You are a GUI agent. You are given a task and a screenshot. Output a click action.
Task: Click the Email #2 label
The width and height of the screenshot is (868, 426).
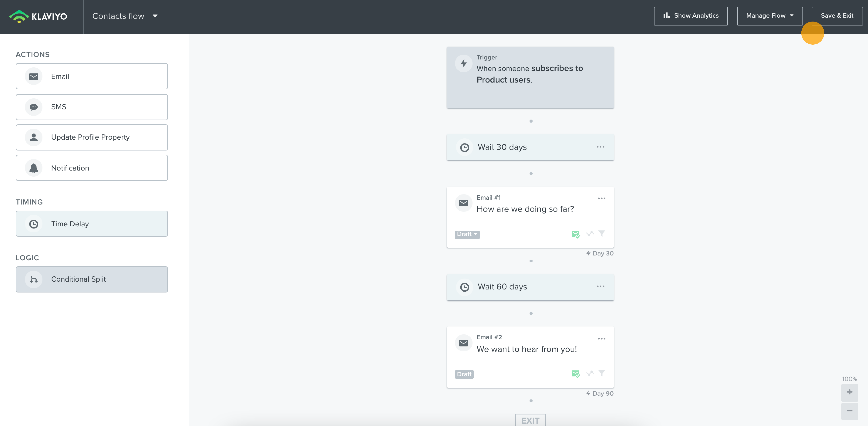pos(489,337)
